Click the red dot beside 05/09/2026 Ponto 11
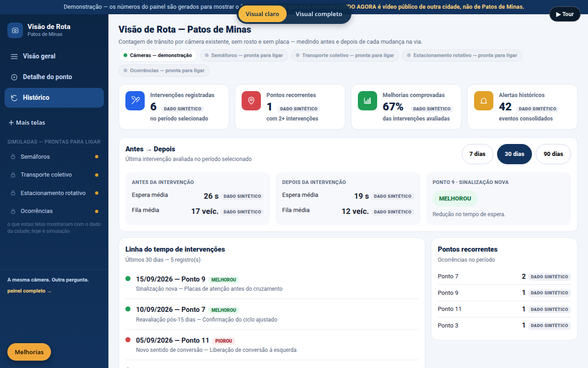The image size is (588, 368). [128, 340]
